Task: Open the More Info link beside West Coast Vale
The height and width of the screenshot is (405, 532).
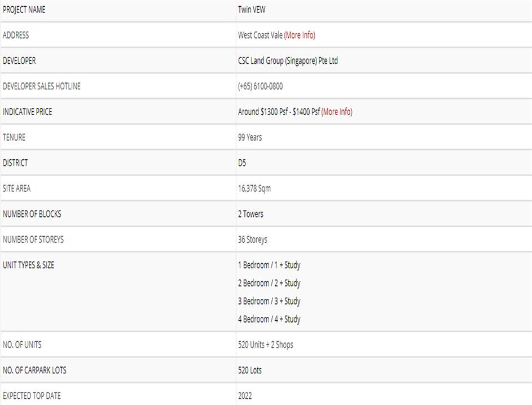Action: 300,35
